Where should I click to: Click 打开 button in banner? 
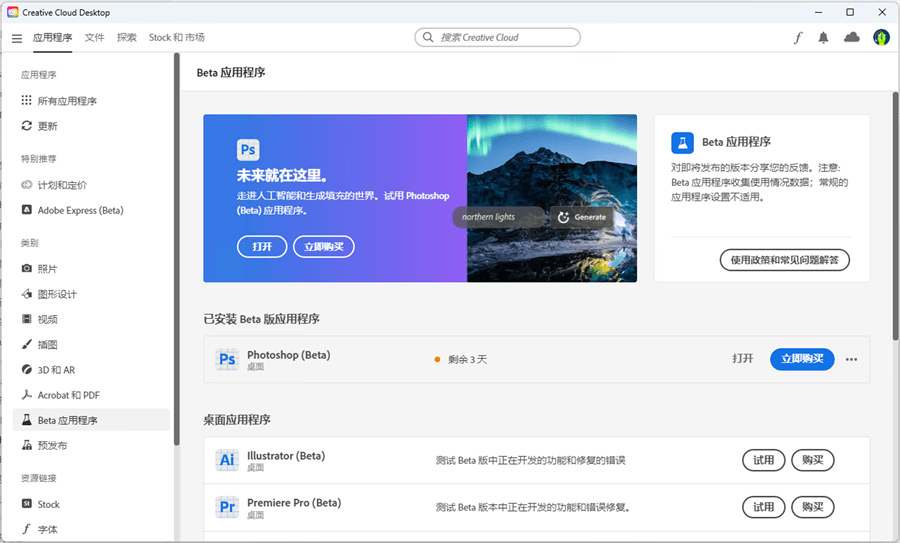262,247
